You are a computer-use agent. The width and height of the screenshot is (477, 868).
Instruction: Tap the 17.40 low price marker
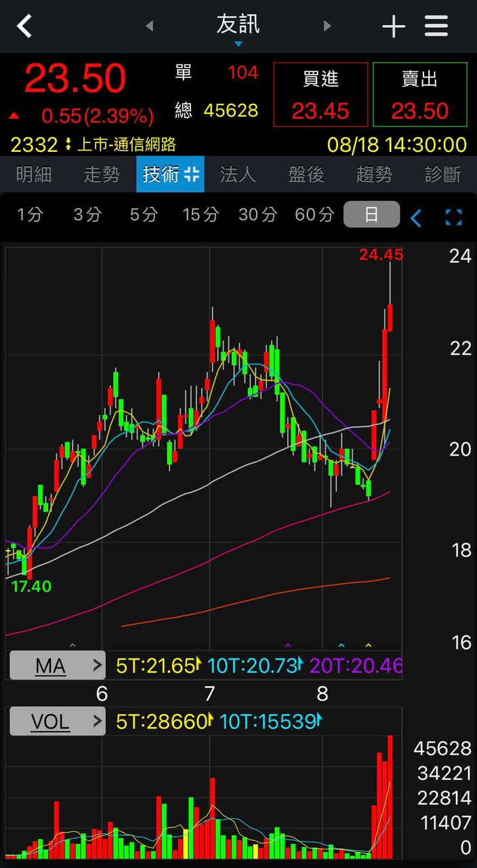[31, 586]
